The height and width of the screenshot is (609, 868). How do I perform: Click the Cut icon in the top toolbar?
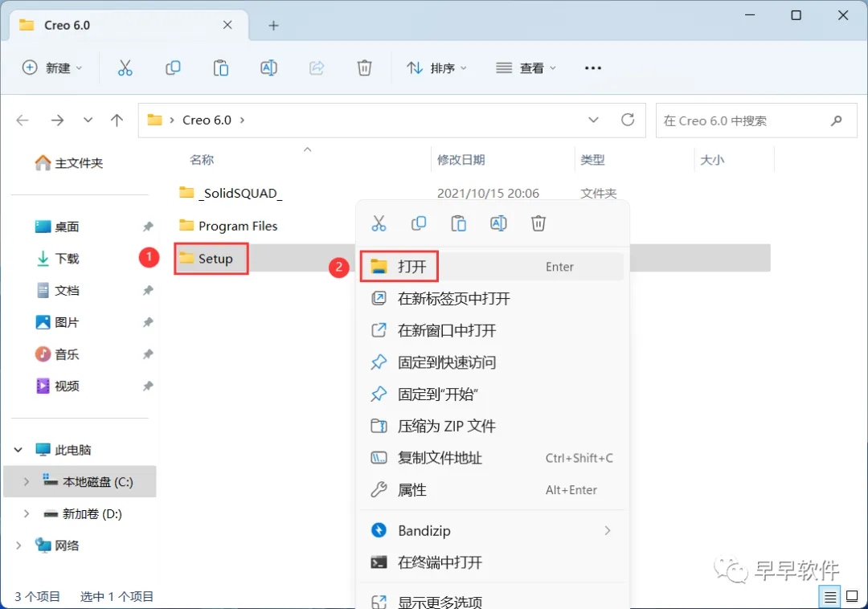point(125,68)
